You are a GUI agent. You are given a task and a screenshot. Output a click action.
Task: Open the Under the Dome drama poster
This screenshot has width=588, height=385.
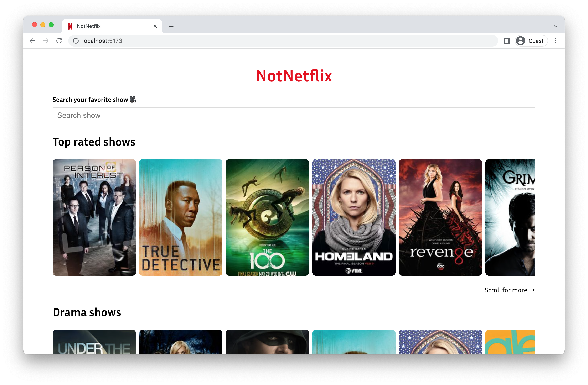[94, 342]
